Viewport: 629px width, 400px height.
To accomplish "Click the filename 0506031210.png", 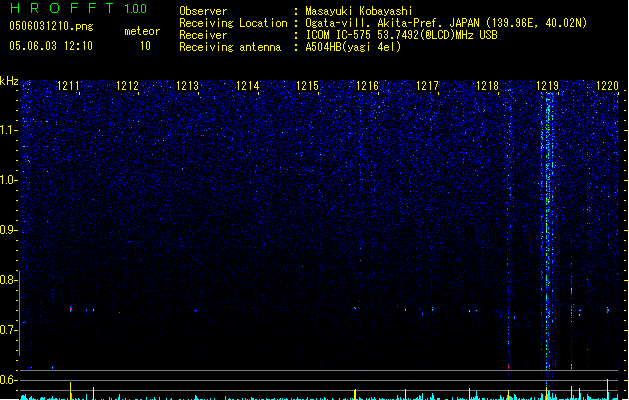I will click(x=51, y=26).
